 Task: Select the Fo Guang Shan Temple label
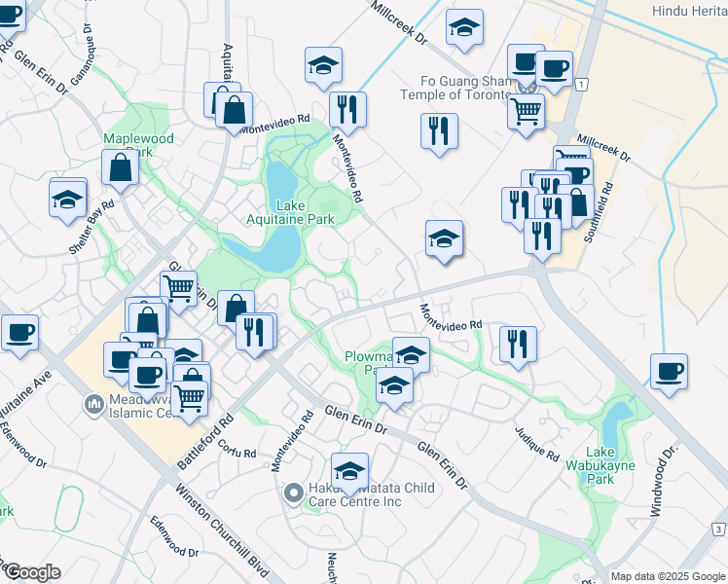pos(457,88)
